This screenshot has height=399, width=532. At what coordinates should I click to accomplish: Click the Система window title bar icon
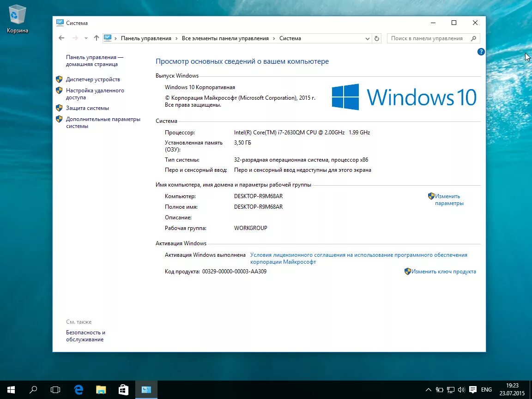[60, 23]
